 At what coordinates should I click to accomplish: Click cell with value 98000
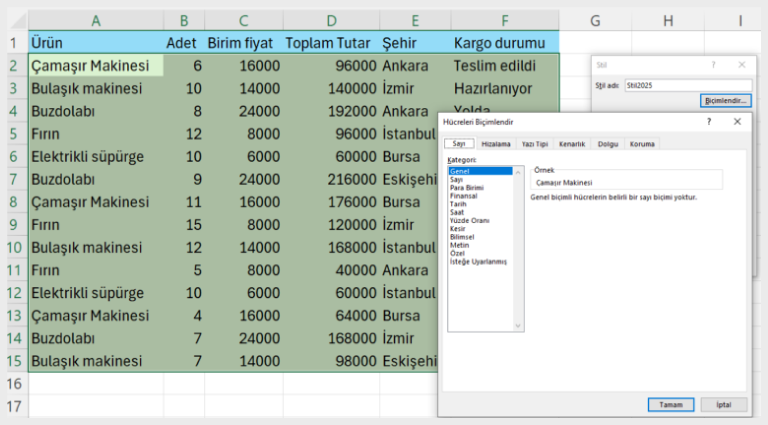pyautogui.click(x=331, y=361)
